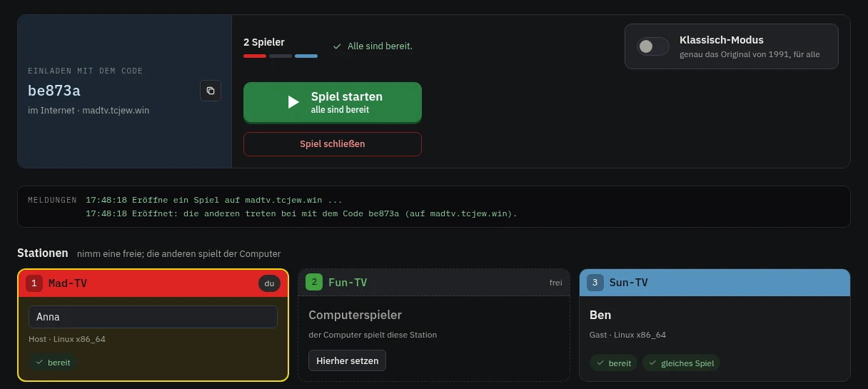Click the Fun-TV station number 2 badge
This screenshot has height=389, width=868.
(314, 282)
